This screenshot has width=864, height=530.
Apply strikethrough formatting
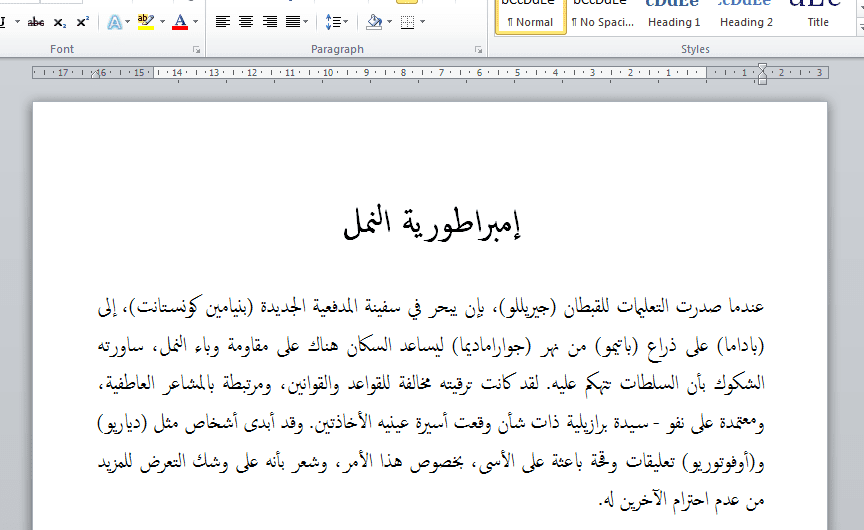[36, 21]
